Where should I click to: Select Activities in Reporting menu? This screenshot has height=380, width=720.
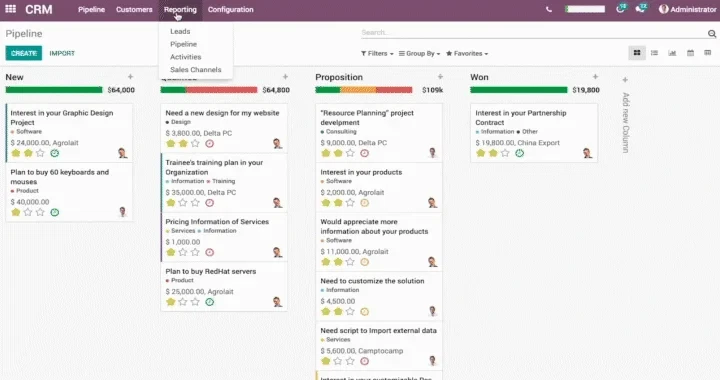point(186,57)
